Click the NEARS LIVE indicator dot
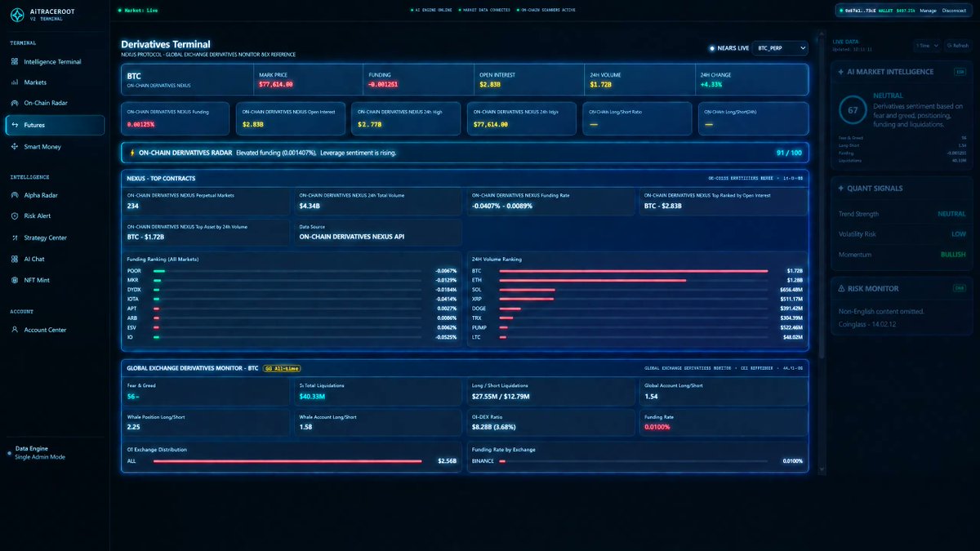The width and height of the screenshot is (980, 551). pos(712,48)
